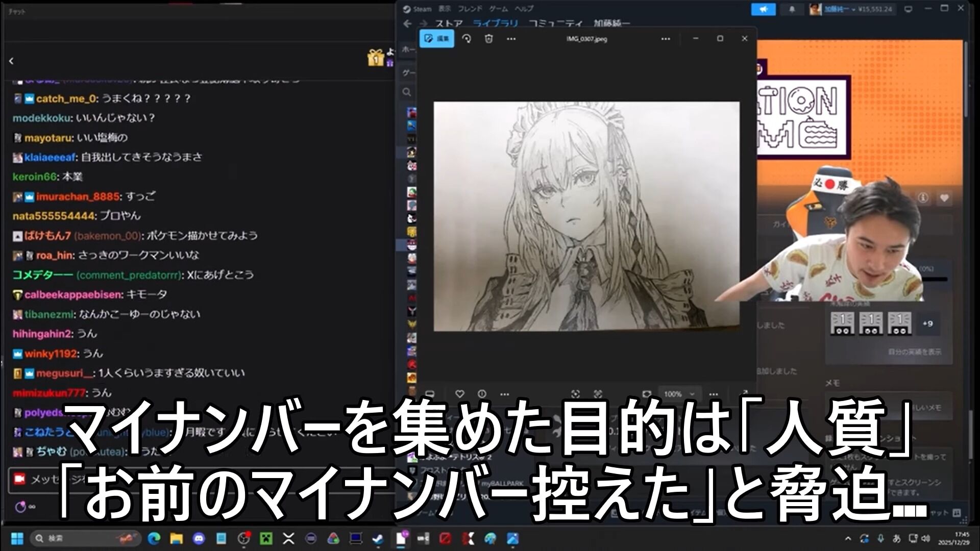Open Steam notifications bell
This screenshot has height=551, width=980.
[x=792, y=9]
